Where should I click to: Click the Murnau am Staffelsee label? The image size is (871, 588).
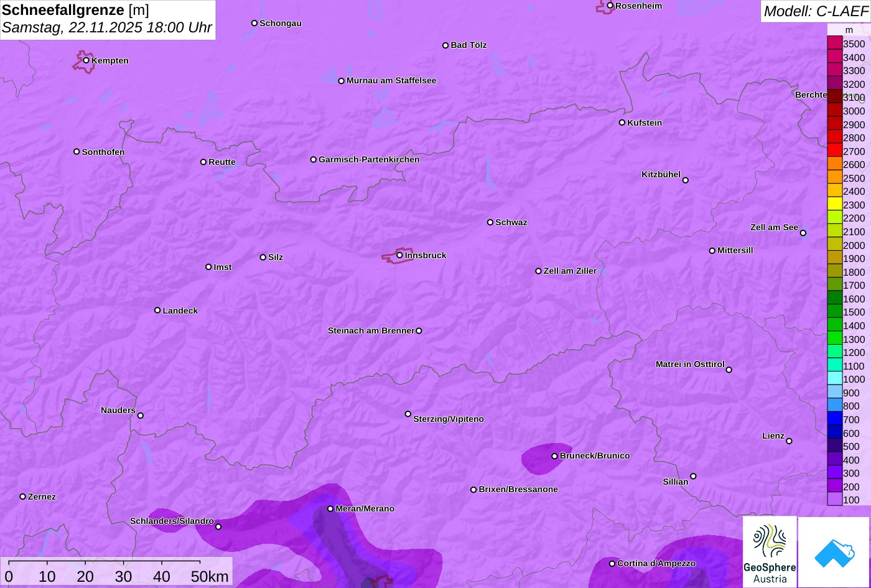(x=391, y=81)
